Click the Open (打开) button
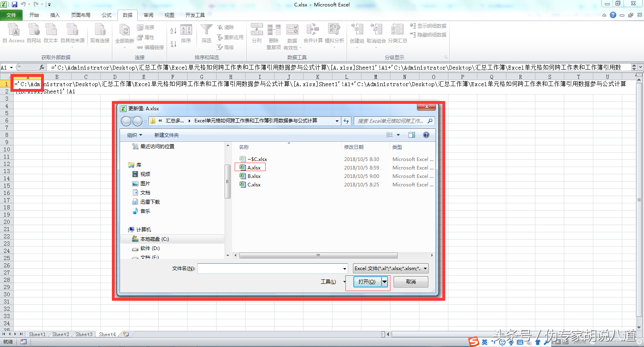The height and width of the screenshot is (347, 644). pyautogui.click(x=367, y=282)
